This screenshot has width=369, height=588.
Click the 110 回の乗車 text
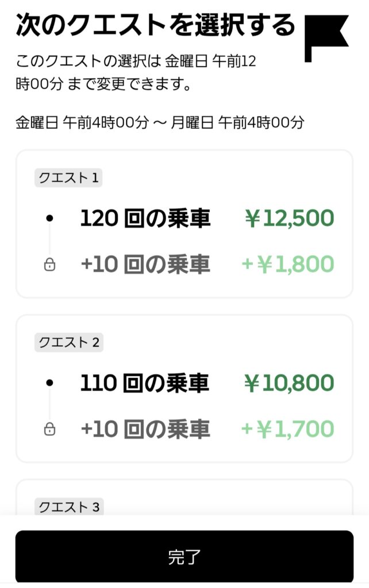[x=145, y=383]
